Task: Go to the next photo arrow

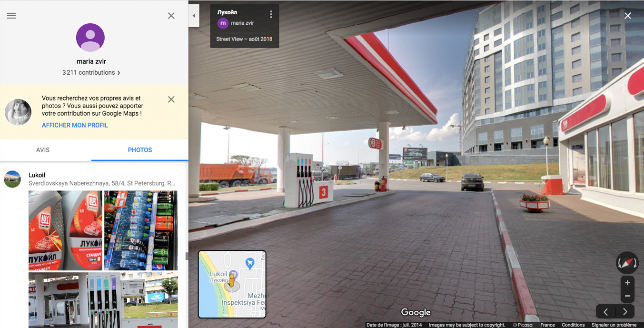Action: [625, 312]
